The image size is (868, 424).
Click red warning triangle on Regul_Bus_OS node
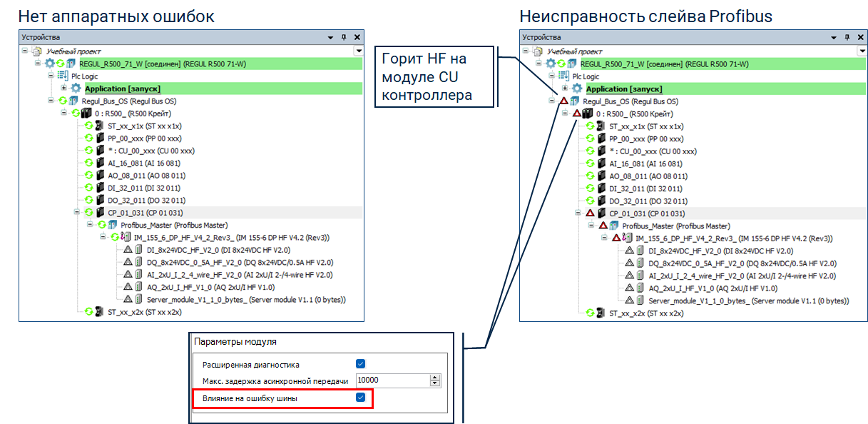pos(563,101)
